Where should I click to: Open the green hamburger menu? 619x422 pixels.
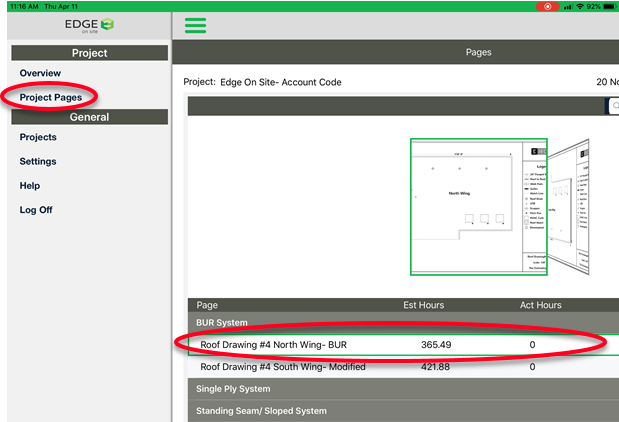(195, 26)
